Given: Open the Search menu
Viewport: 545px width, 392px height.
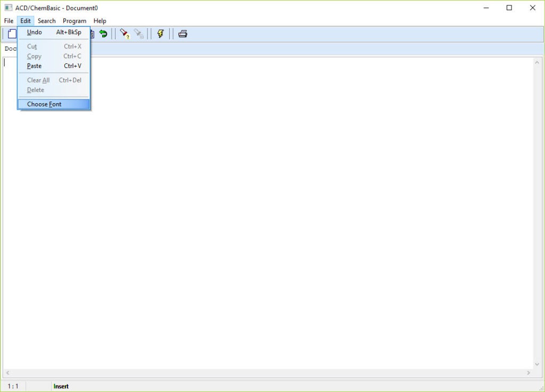Looking at the screenshot, I should tap(47, 21).
